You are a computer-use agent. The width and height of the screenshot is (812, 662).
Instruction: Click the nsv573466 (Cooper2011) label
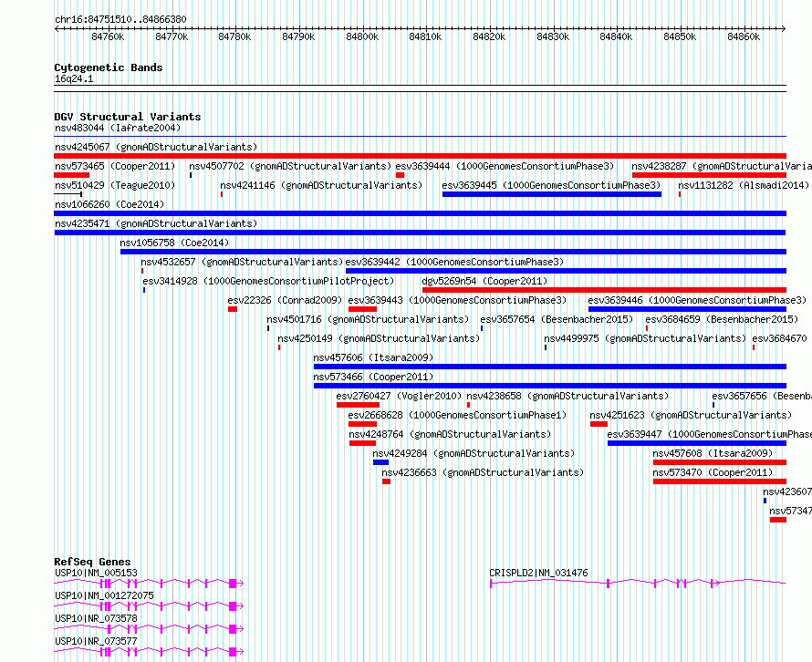tap(373, 377)
